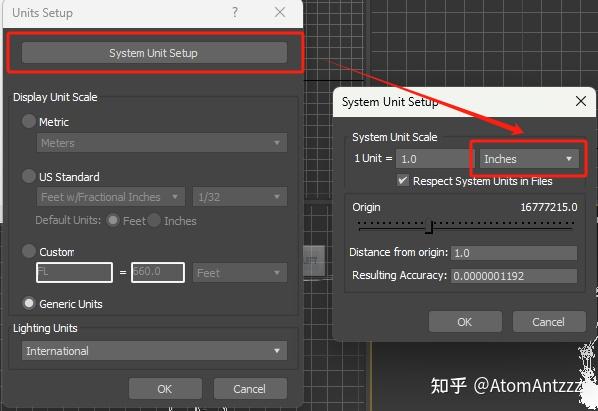The height and width of the screenshot is (411, 598).
Task: Close the System Unit Setup dialog
Action: pyautogui.click(x=580, y=101)
